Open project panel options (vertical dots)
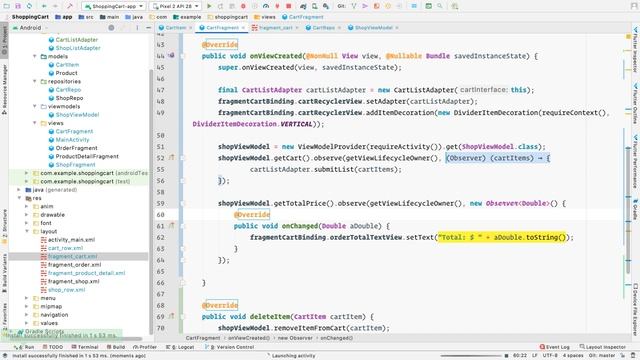The height and width of the screenshot is (360, 640). tap(137, 28)
